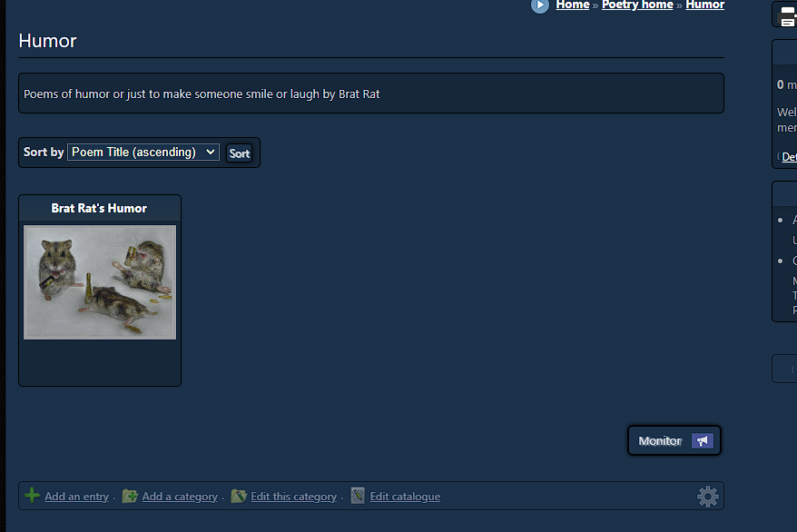Click the megaphone icon on Monitor
The width and height of the screenshot is (797, 532).
(x=703, y=440)
